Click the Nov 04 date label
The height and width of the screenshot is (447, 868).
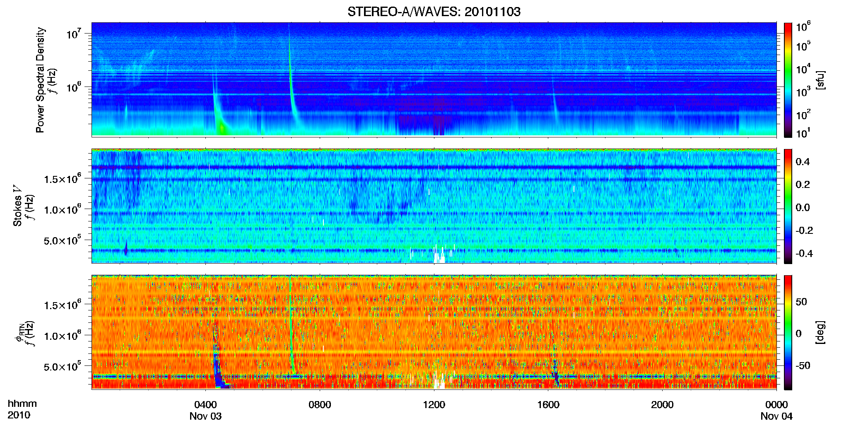pos(776,416)
